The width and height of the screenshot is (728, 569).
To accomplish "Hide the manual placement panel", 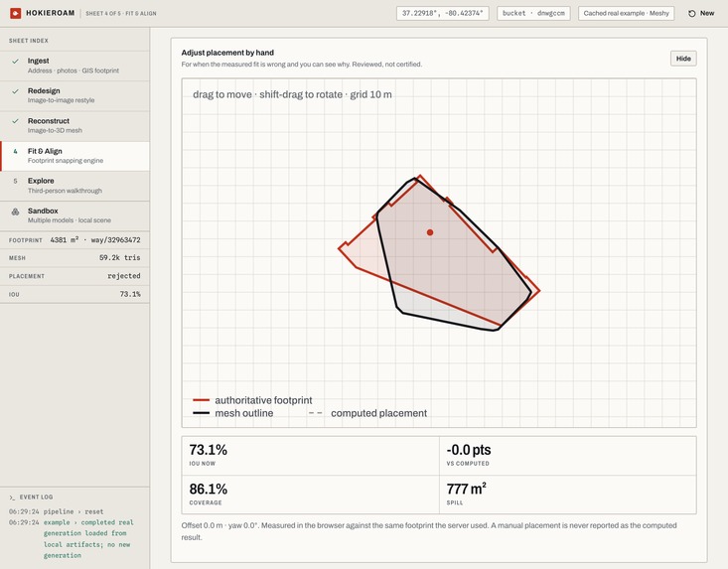I will 683,59.
